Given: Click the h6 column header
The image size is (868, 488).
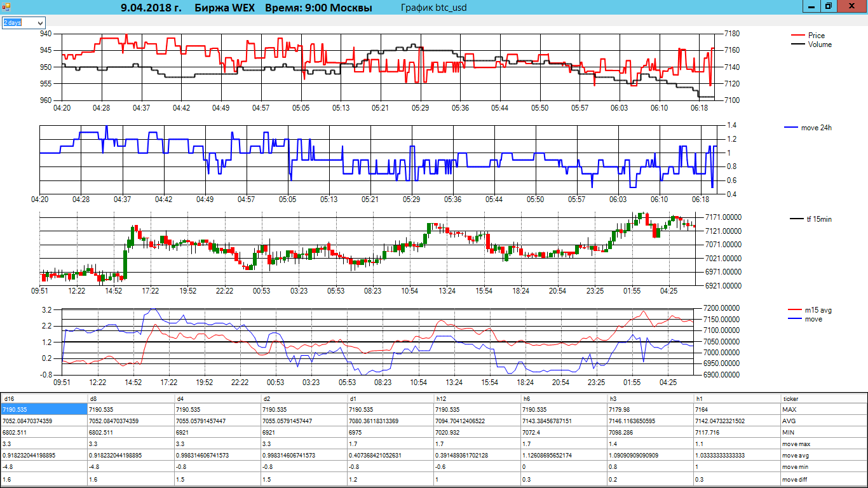Looking at the screenshot, I should click(564, 398).
